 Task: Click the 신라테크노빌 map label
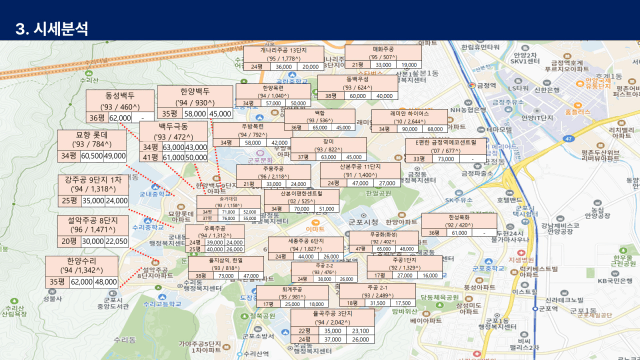click(x=564, y=300)
